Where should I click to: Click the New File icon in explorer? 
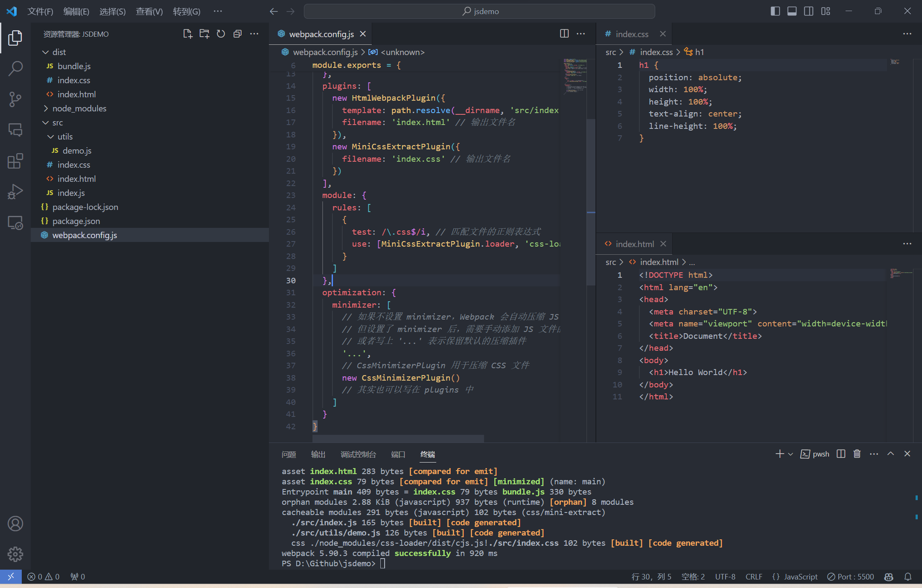click(187, 34)
